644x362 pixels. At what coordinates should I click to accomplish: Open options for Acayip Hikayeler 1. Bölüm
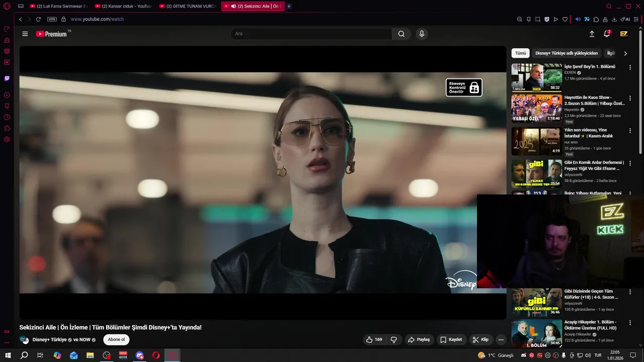pos(630,323)
